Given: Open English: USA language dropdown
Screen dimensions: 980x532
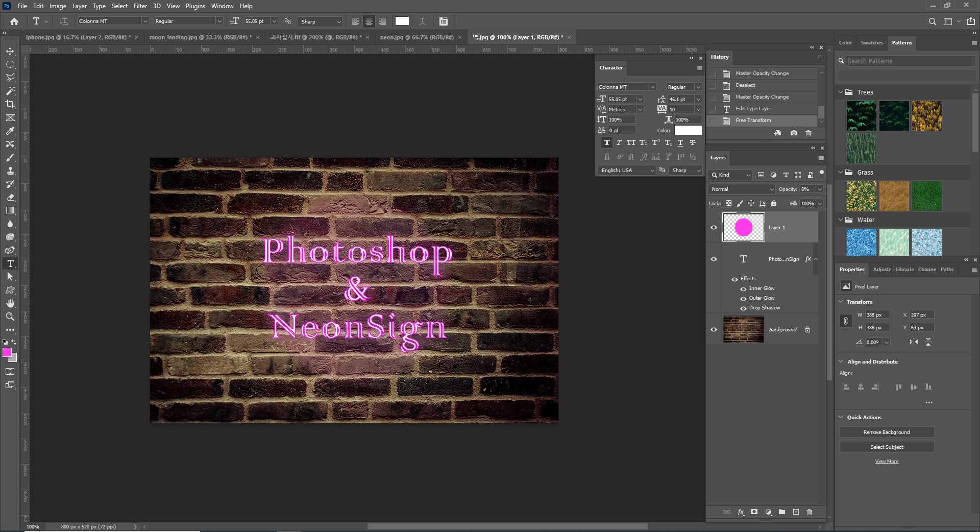Looking at the screenshot, I should pos(627,171).
